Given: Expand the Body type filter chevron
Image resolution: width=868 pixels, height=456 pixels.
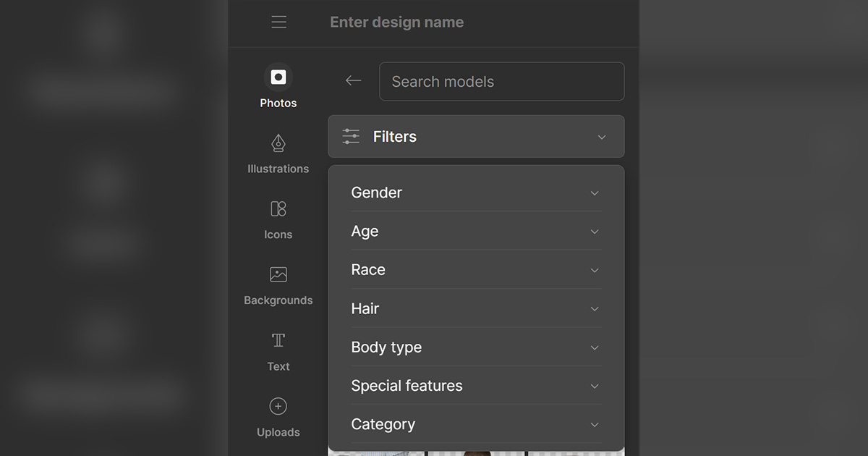Looking at the screenshot, I should (595, 347).
